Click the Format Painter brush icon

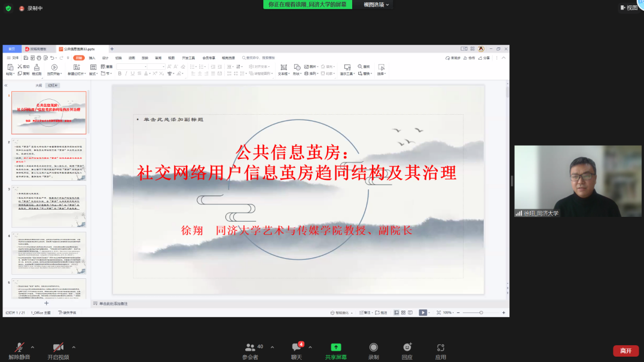[36, 67]
